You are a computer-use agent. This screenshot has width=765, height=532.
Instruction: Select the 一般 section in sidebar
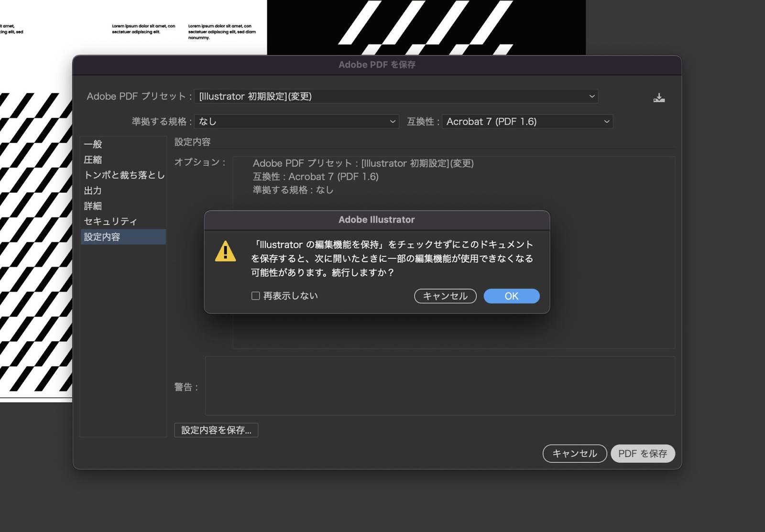123,144
